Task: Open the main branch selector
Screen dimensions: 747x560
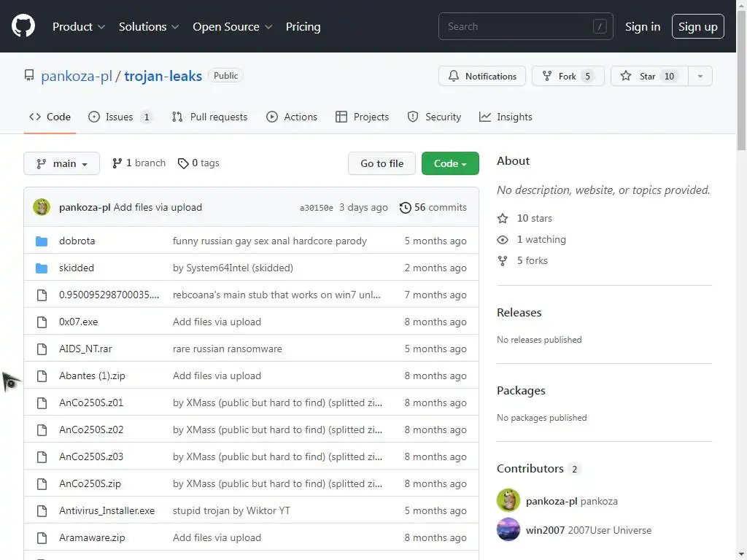Action: pos(61,163)
